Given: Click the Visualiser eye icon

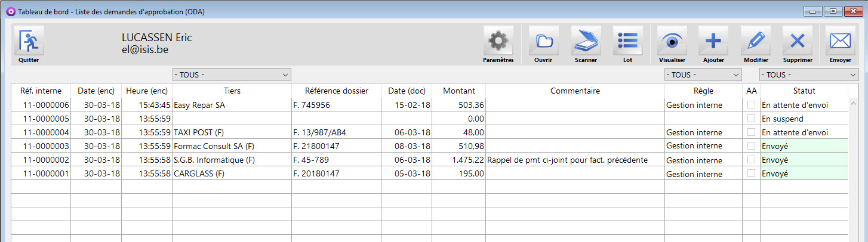Looking at the screenshot, I should click(672, 41).
